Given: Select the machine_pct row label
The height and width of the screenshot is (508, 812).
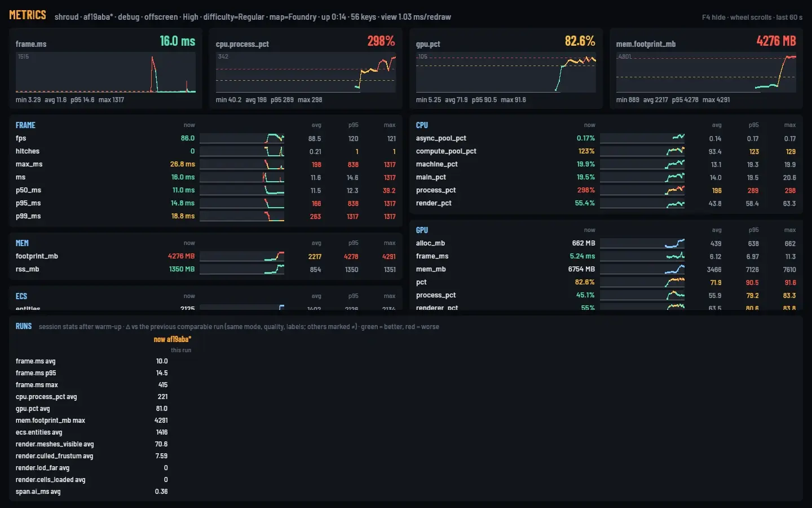Looking at the screenshot, I should [436, 164].
